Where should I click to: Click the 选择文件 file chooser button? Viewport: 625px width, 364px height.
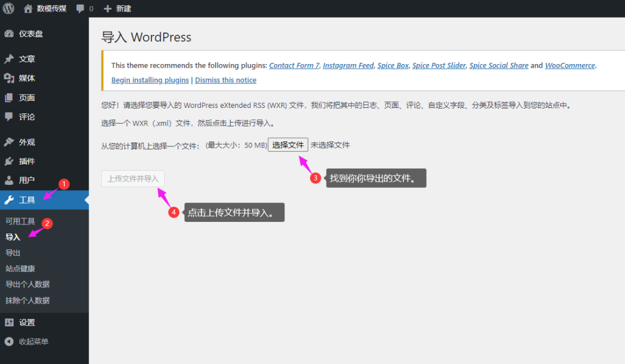(x=288, y=145)
